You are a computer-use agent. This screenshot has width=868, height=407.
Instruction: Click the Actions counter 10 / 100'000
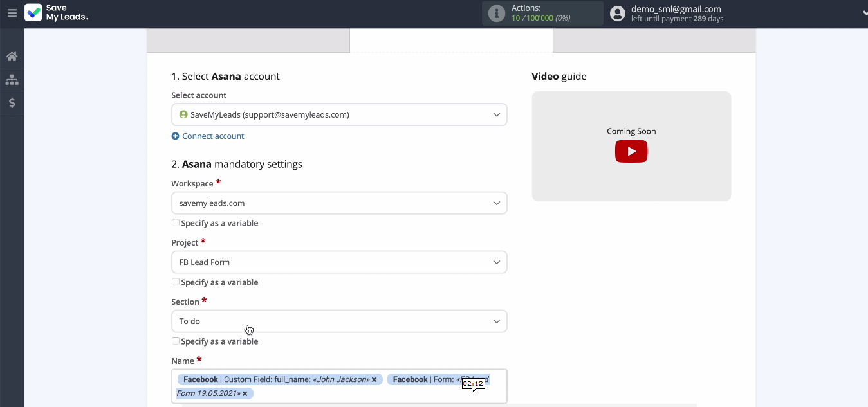[x=540, y=18]
